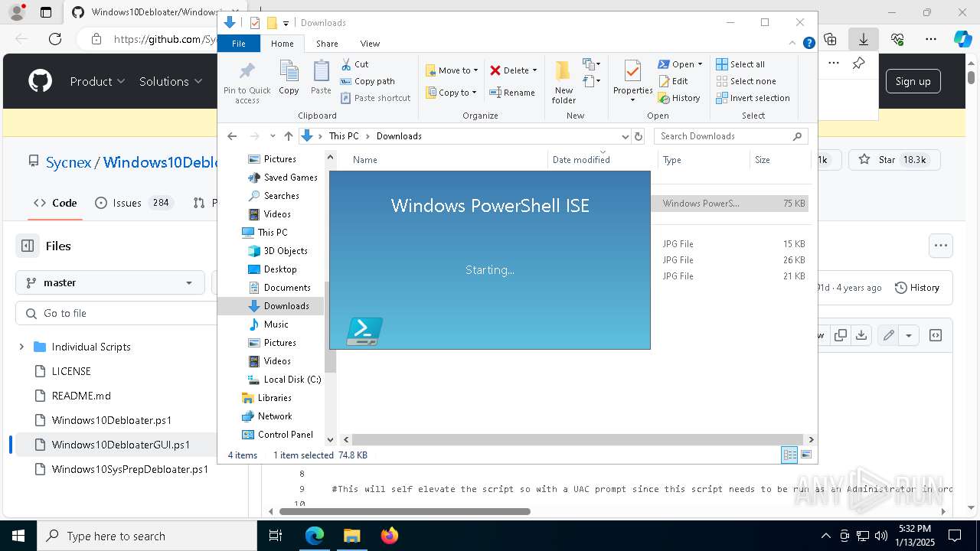Click History in the Open group
980x551 pixels.
point(679,98)
